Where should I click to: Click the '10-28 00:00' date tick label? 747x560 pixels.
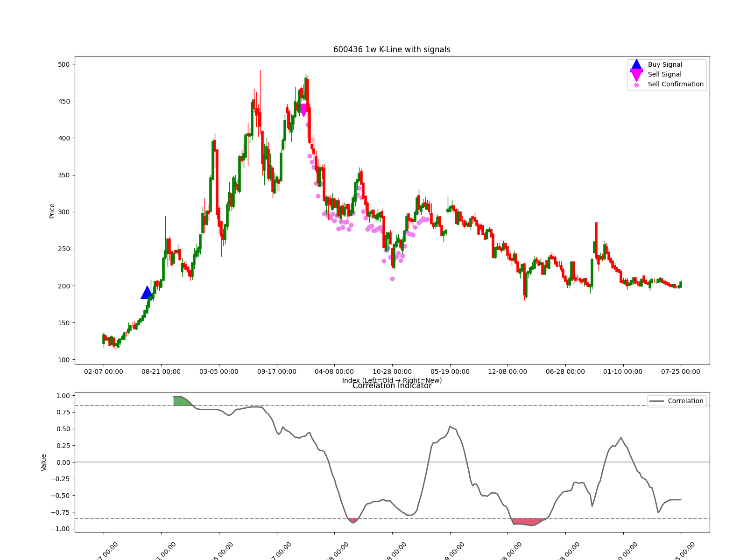[x=392, y=372]
